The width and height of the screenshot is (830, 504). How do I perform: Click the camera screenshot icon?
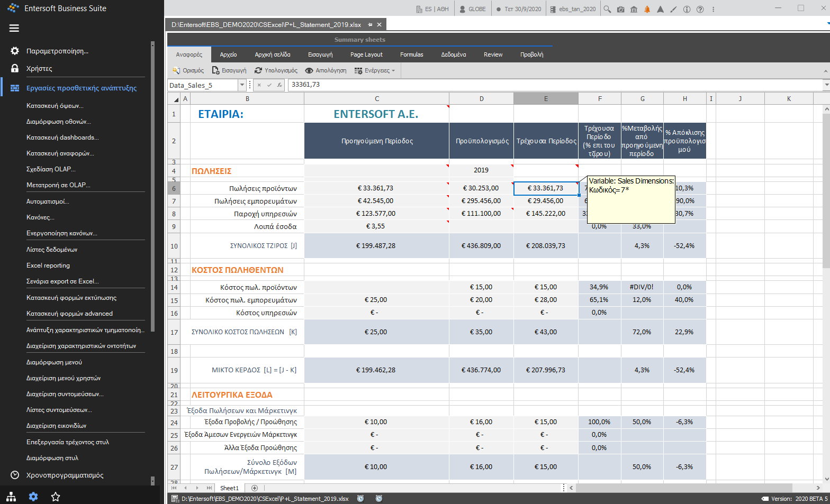(x=620, y=9)
